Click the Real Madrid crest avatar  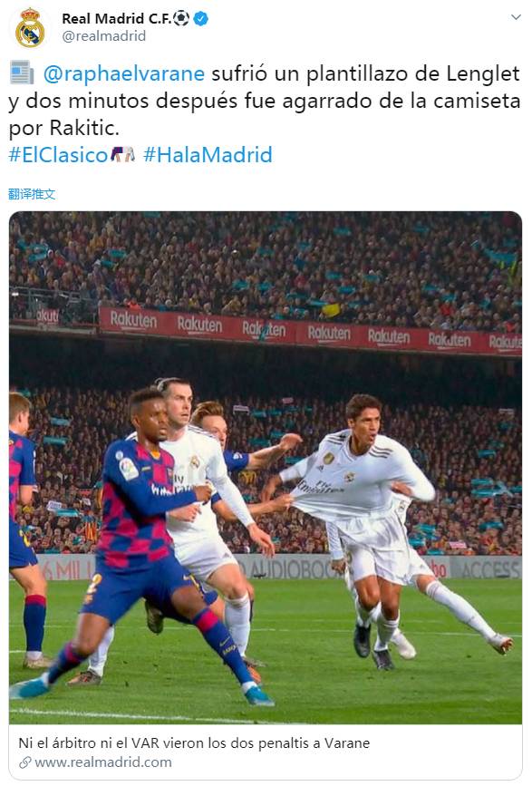pyautogui.click(x=30, y=27)
